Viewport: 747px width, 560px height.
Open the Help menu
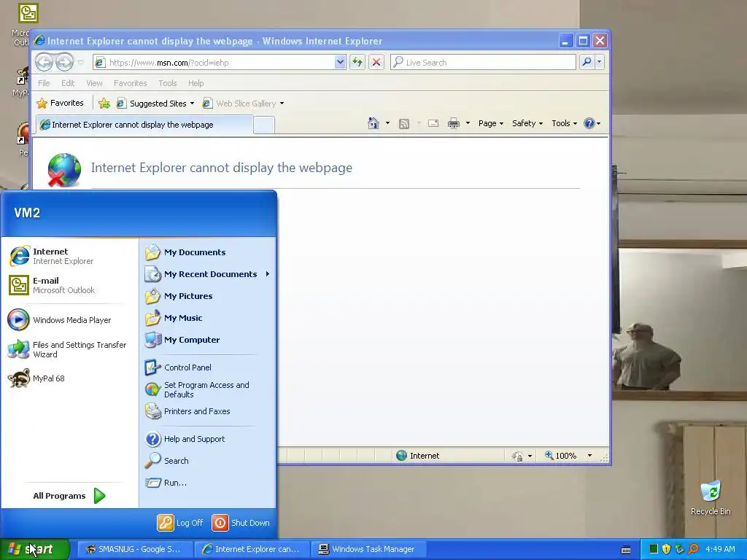(196, 83)
